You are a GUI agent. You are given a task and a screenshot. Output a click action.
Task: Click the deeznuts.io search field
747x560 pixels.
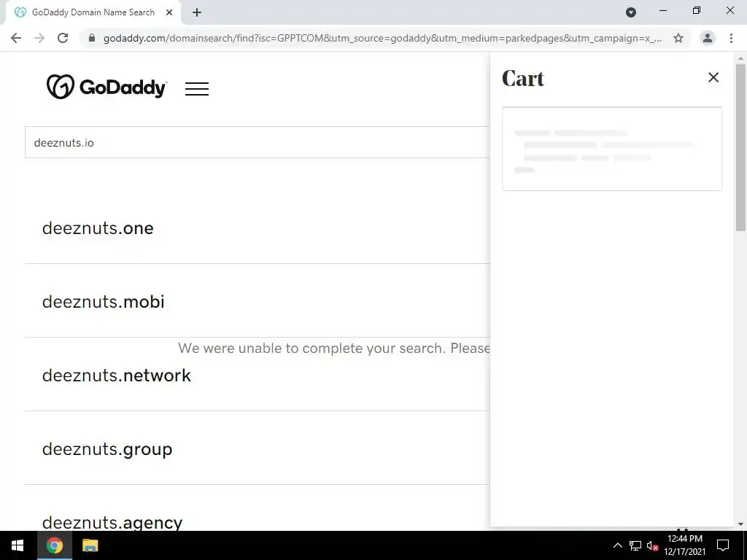tap(258, 142)
